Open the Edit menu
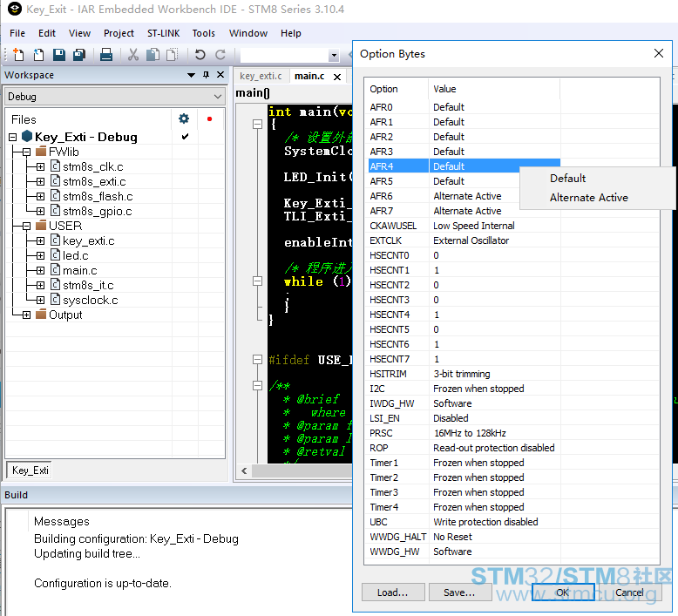Image resolution: width=678 pixels, height=616 pixels. (47, 33)
